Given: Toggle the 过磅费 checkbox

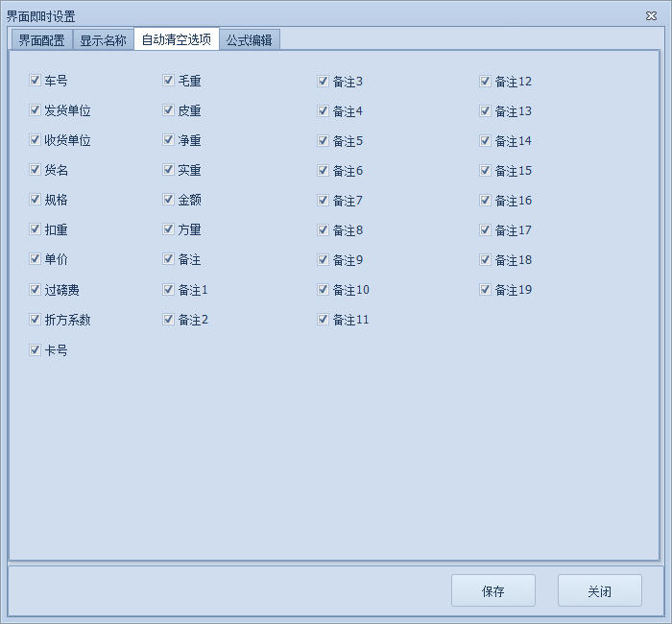Looking at the screenshot, I should pyautogui.click(x=35, y=290).
